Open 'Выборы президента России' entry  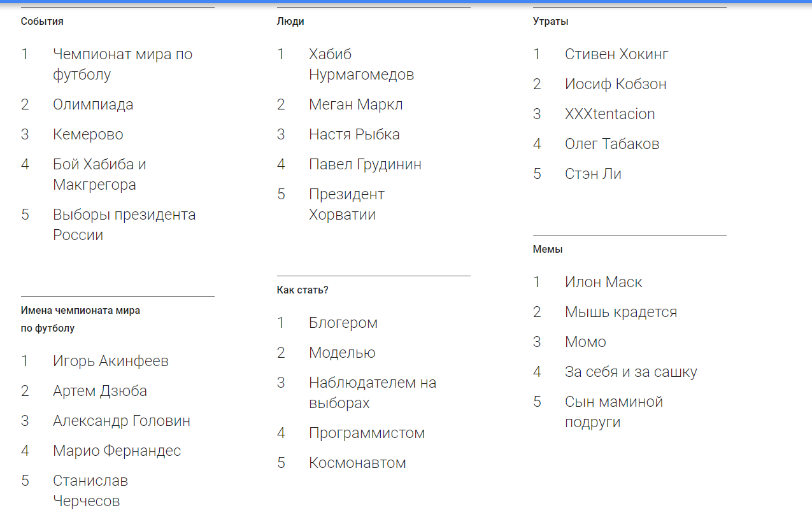coord(124,225)
